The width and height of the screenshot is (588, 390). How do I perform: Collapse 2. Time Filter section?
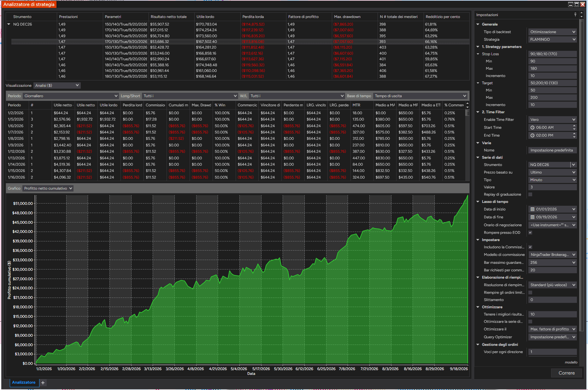pyautogui.click(x=478, y=112)
